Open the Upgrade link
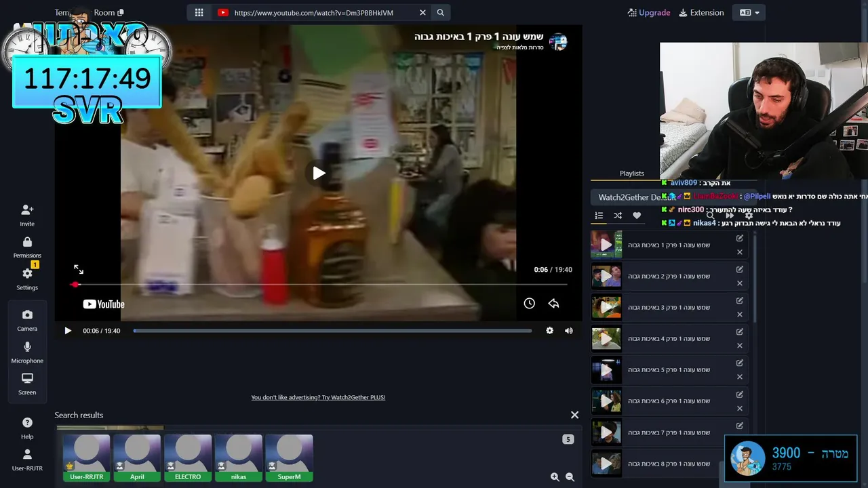868x488 pixels. point(649,12)
